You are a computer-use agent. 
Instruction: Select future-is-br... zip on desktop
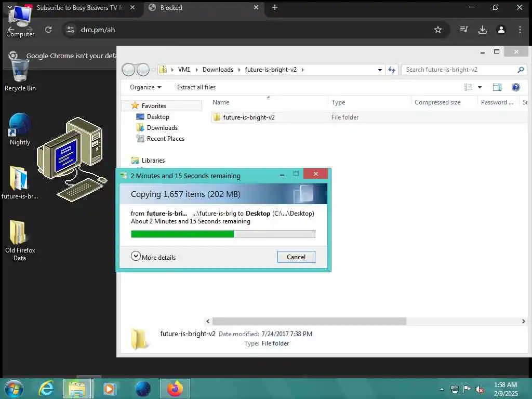tap(19, 182)
